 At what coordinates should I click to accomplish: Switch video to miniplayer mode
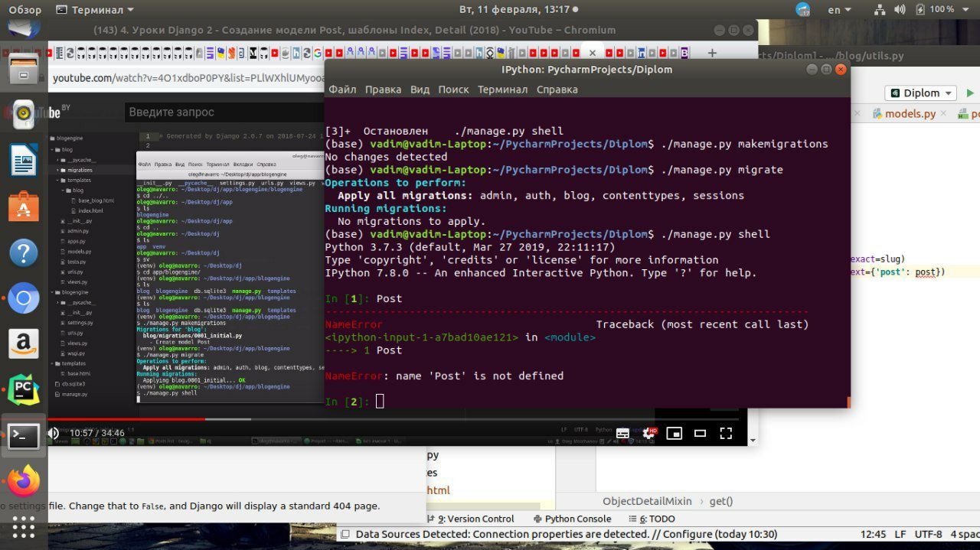click(674, 433)
